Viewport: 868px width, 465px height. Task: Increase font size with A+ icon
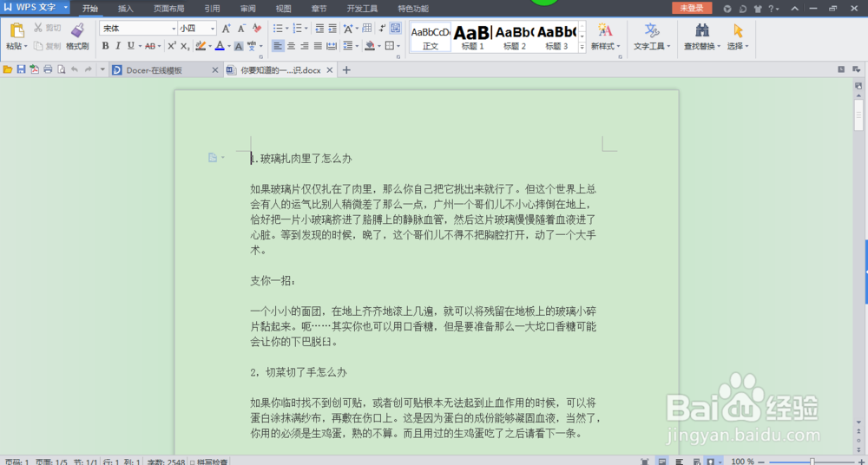tap(226, 29)
